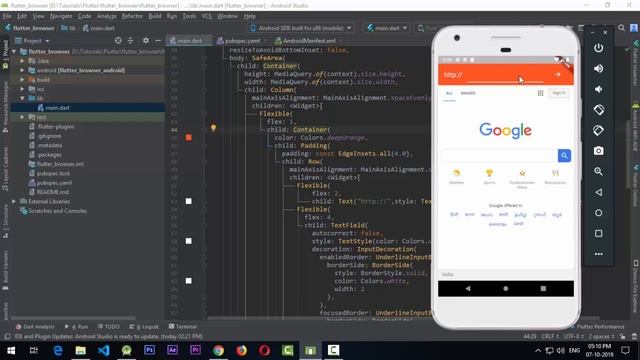
Task: Tap the phone's black navigation bar home button
Action: click(x=506, y=288)
